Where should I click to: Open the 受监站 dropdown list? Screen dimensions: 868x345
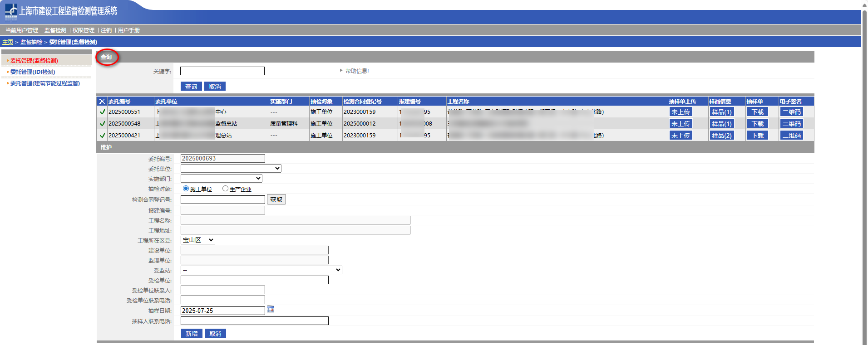[261, 270]
